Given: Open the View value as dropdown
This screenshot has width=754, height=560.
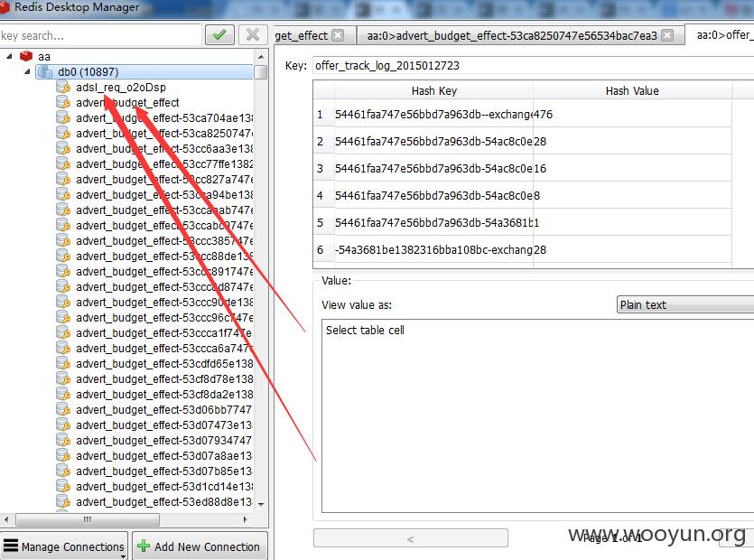Looking at the screenshot, I should 685,304.
